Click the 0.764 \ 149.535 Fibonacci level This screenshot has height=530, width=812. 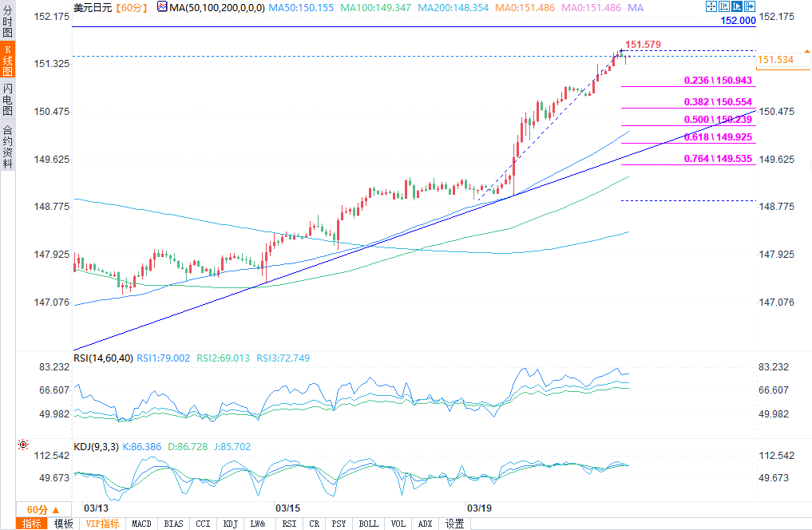pos(718,159)
